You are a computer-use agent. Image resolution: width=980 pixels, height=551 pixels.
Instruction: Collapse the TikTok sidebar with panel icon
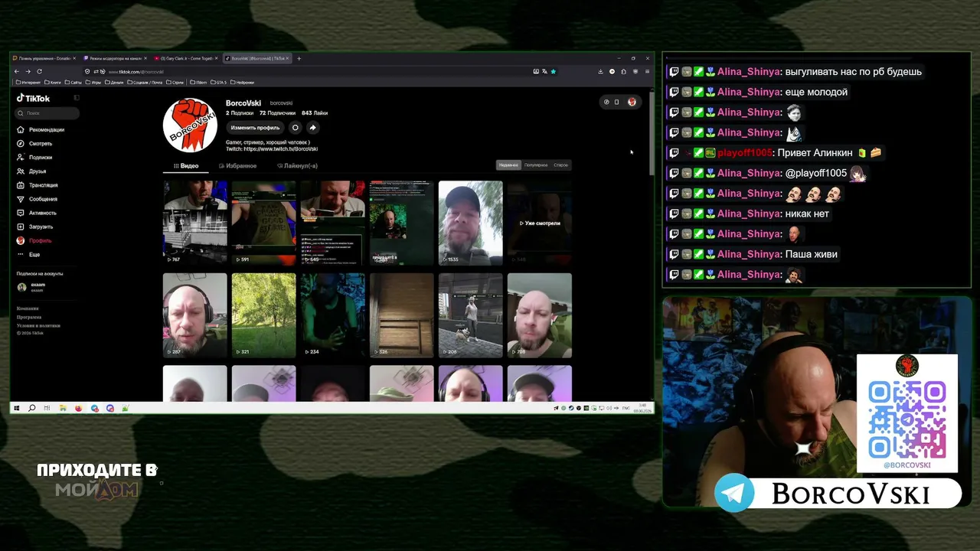(x=77, y=98)
